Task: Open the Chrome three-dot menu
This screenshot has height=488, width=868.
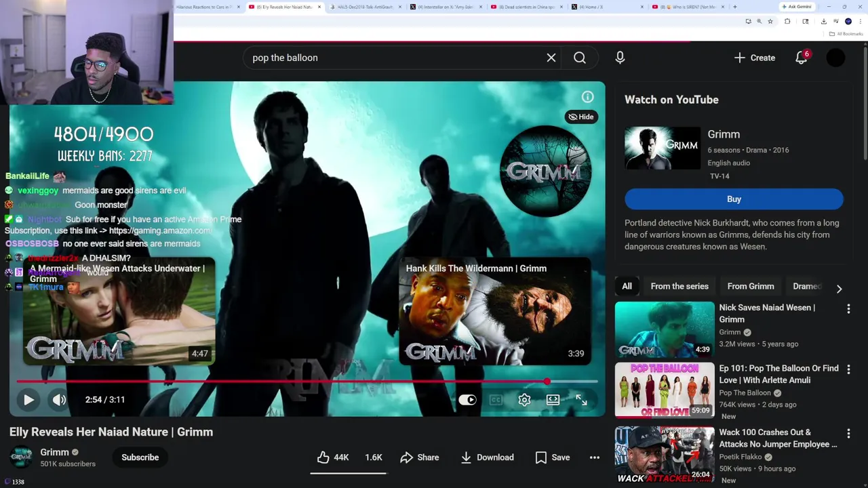Action: (x=861, y=21)
